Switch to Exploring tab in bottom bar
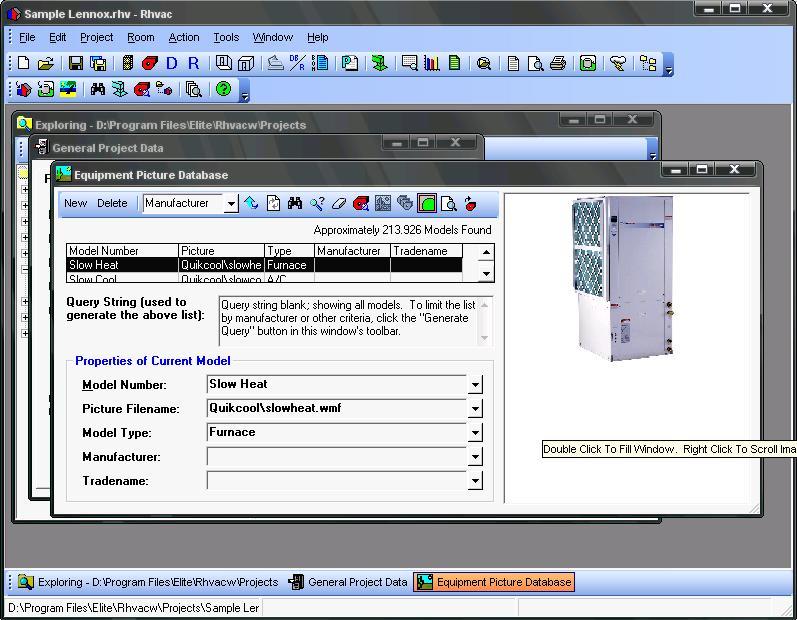This screenshot has width=797, height=620. tap(148, 582)
